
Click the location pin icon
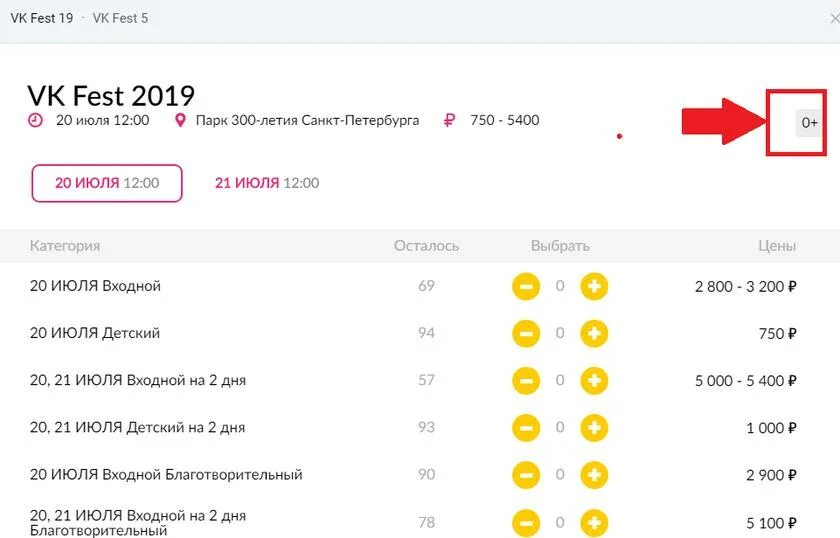pyautogui.click(x=181, y=120)
